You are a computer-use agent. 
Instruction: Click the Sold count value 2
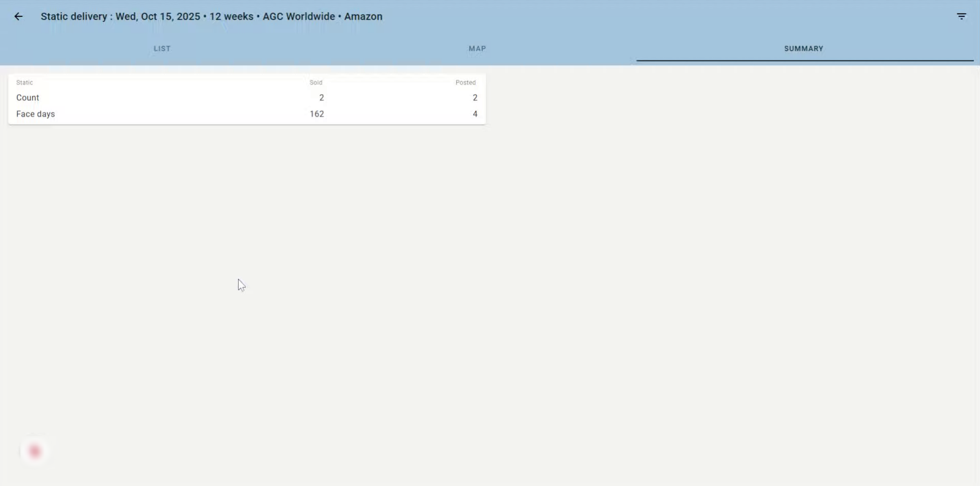pyautogui.click(x=321, y=98)
